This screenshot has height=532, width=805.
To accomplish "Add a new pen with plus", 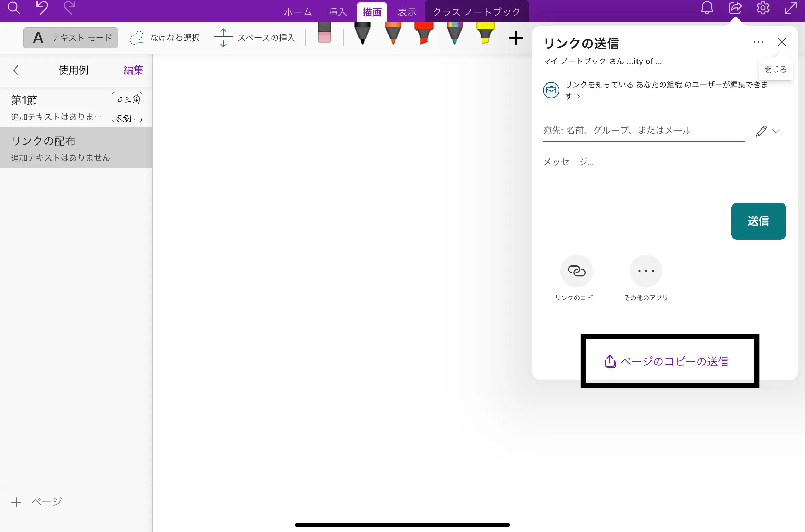I will click(516, 38).
